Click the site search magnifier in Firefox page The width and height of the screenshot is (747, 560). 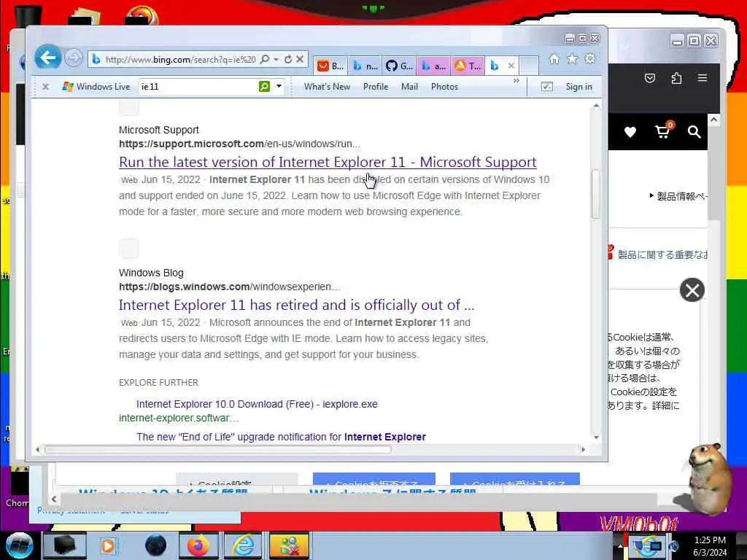(694, 132)
